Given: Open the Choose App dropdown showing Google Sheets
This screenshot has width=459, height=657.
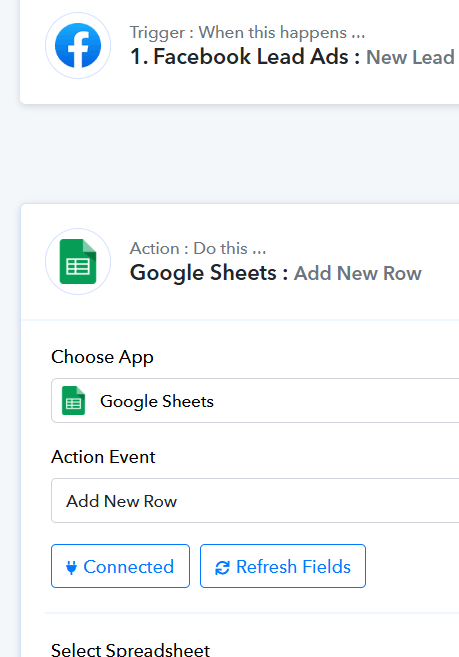Looking at the screenshot, I should 255,401.
